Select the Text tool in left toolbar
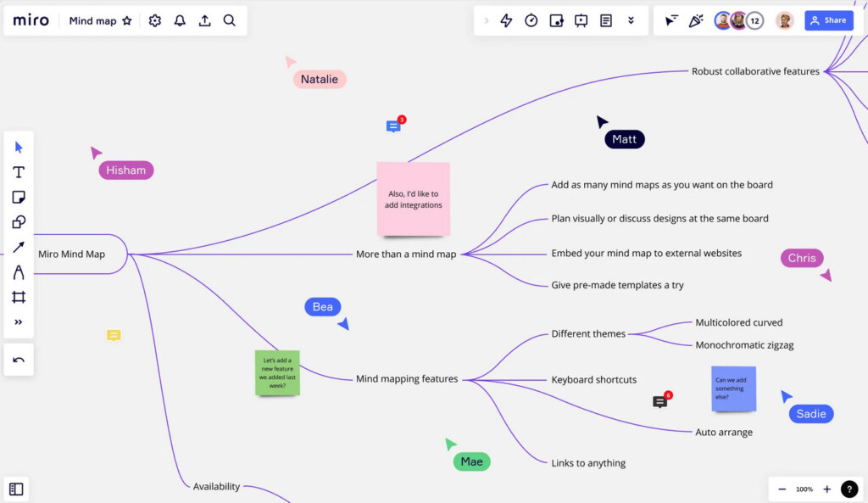This screenshot has height=503, width=868. 19,172
